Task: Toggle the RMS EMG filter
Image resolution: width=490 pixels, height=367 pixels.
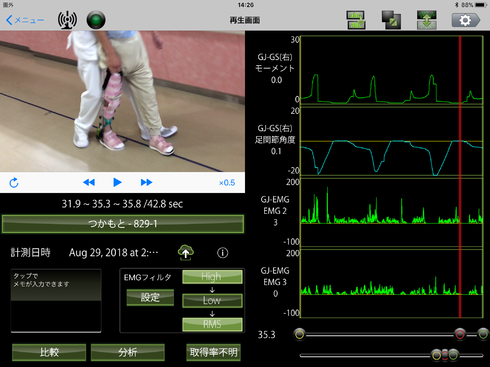Action: click(x=212, y=324)
